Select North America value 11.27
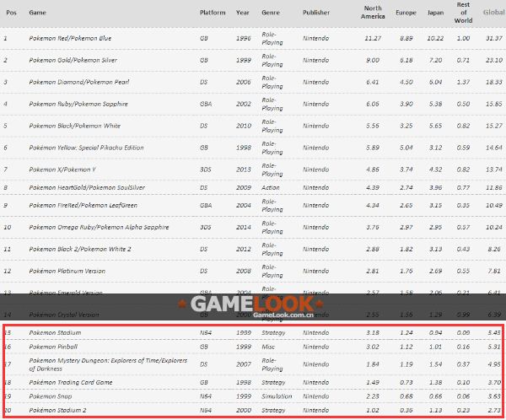Viewport: 506px width, 420px height. (373, 38)
